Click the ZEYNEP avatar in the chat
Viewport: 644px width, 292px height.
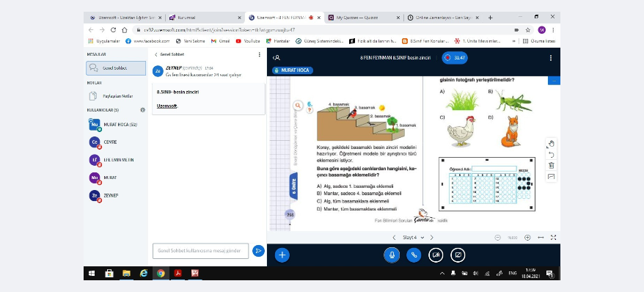point(158,71)
